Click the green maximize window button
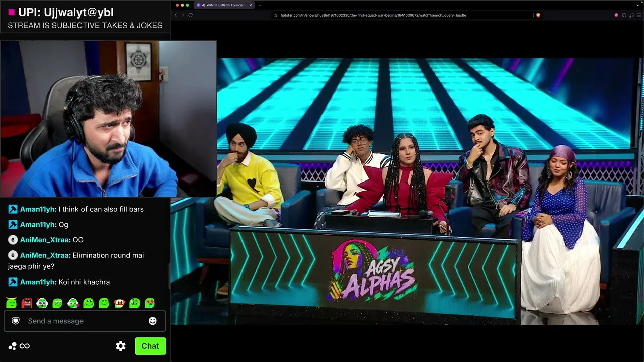This screenshot has width=644, height=362. 188,5
